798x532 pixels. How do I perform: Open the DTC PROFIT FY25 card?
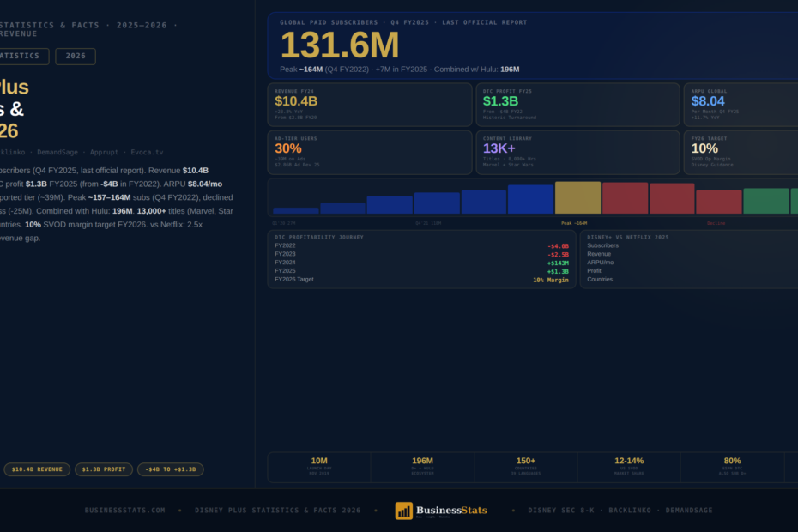pos(577,105)
